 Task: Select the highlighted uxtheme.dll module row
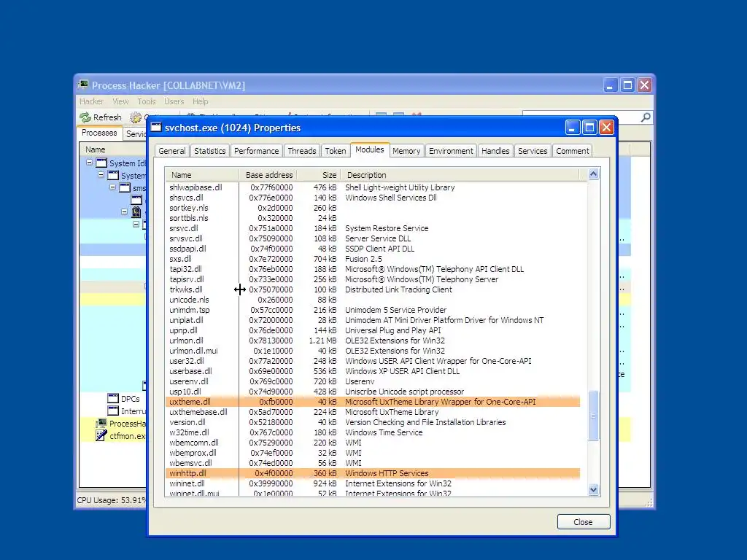coord(373,402)
